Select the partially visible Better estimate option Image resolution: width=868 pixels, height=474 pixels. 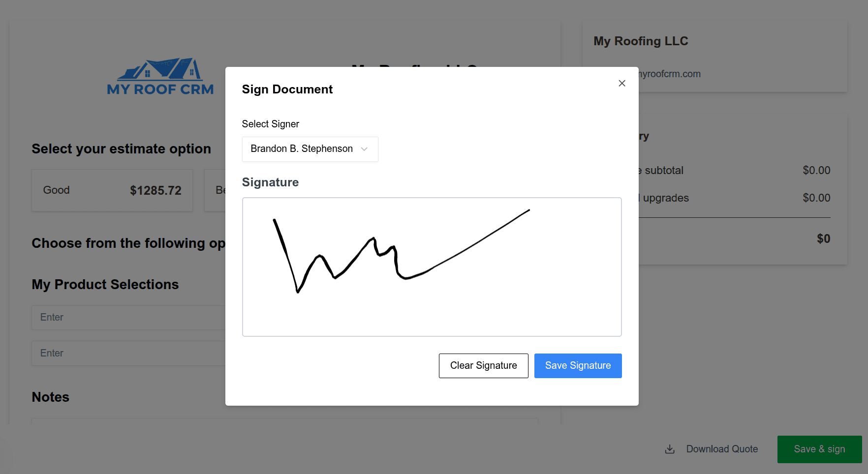tap(215, 190)
